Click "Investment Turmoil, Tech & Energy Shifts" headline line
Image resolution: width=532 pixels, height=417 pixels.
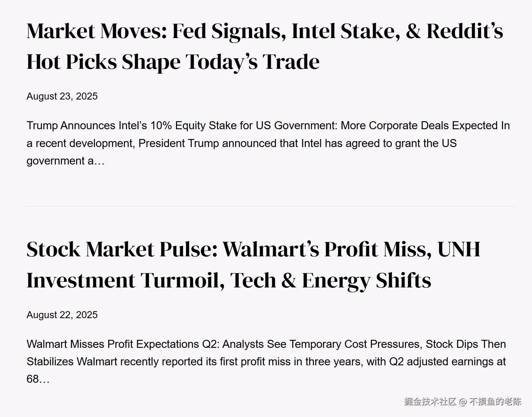(229, 280)
